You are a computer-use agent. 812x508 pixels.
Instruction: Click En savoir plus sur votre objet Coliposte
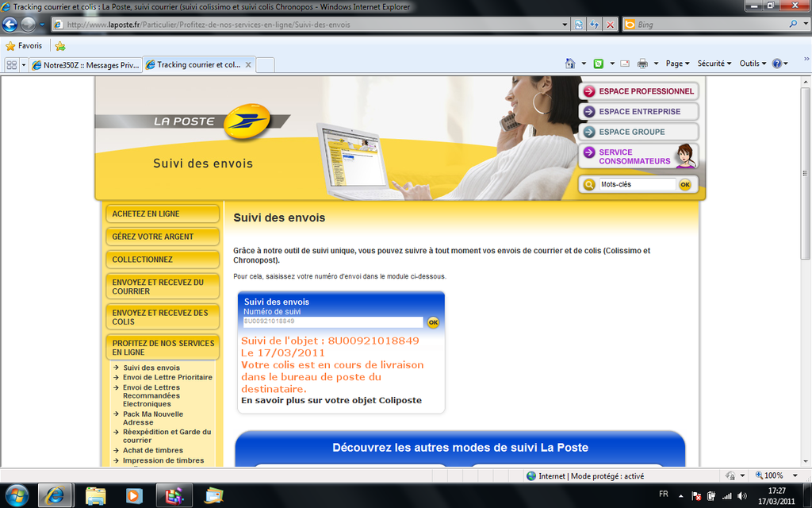click(x=331, y=400)
